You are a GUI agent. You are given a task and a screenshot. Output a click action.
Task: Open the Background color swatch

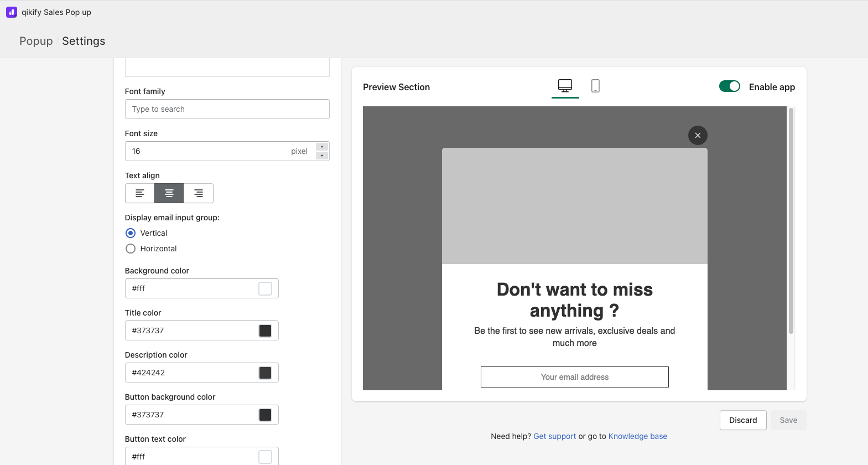tap(266, 288)
